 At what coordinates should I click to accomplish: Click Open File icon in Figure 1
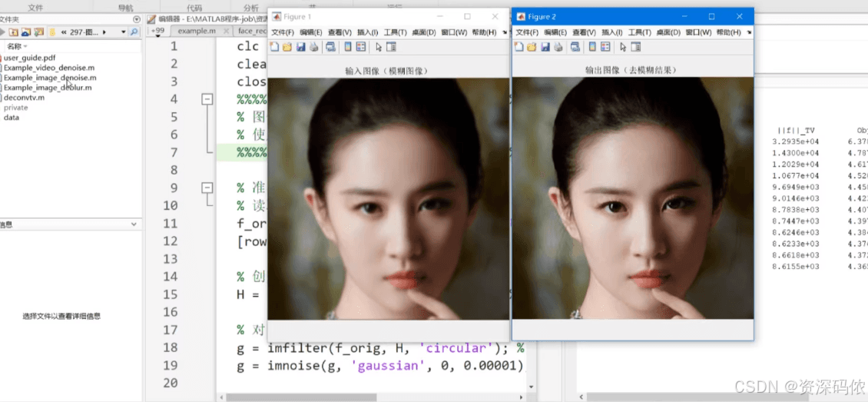point(287,47)
